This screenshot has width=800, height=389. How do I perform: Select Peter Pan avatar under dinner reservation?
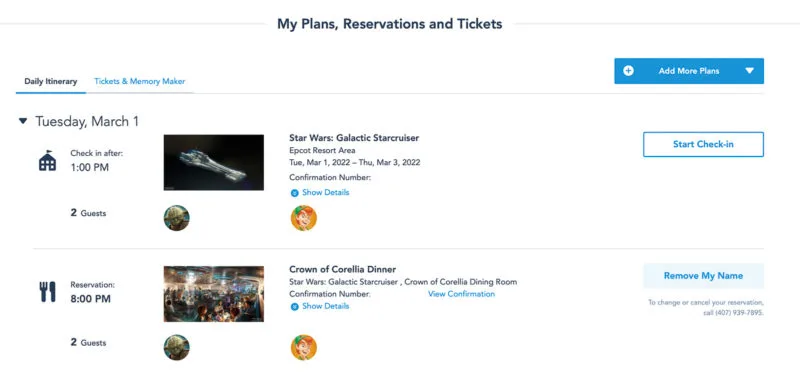304,348
